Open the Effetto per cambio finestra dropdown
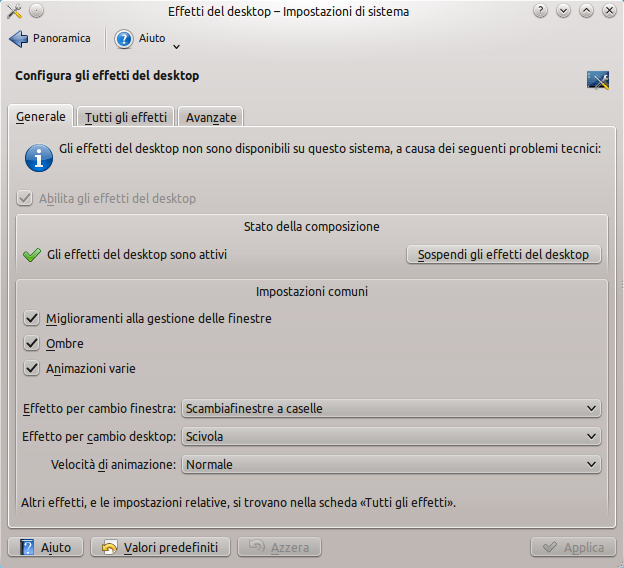624x568 pixels. pos(391,409)
